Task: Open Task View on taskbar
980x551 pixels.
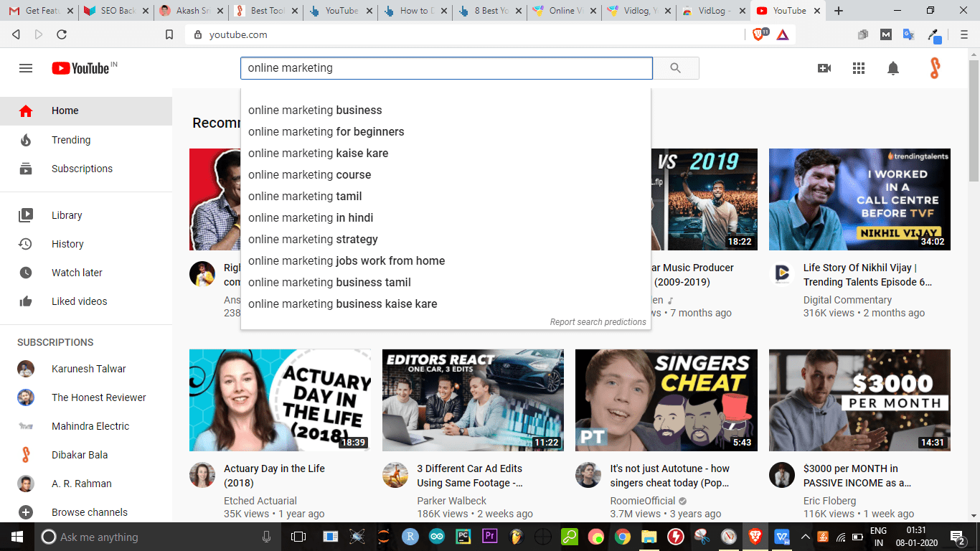Action: click(298, 537)
